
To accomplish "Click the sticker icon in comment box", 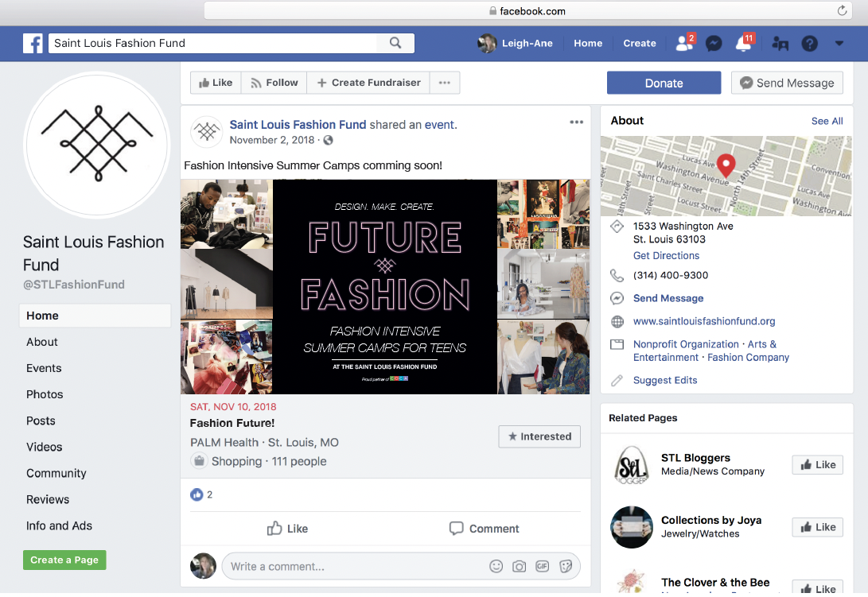I will [565, 566].
